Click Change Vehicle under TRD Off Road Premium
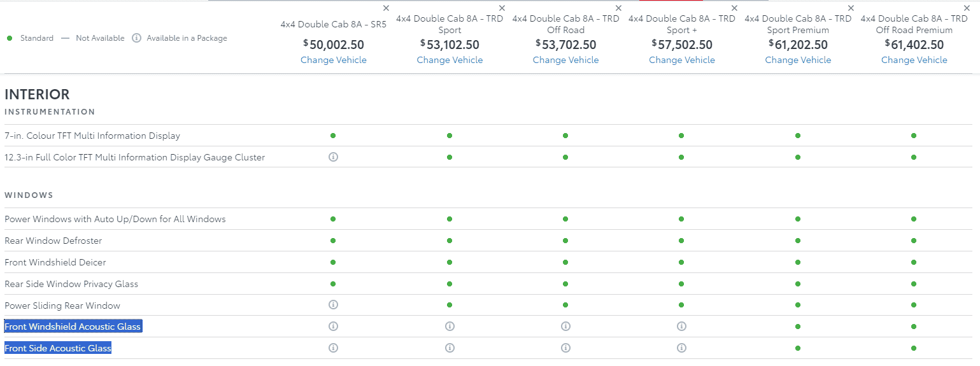 [x=914, y=60]
